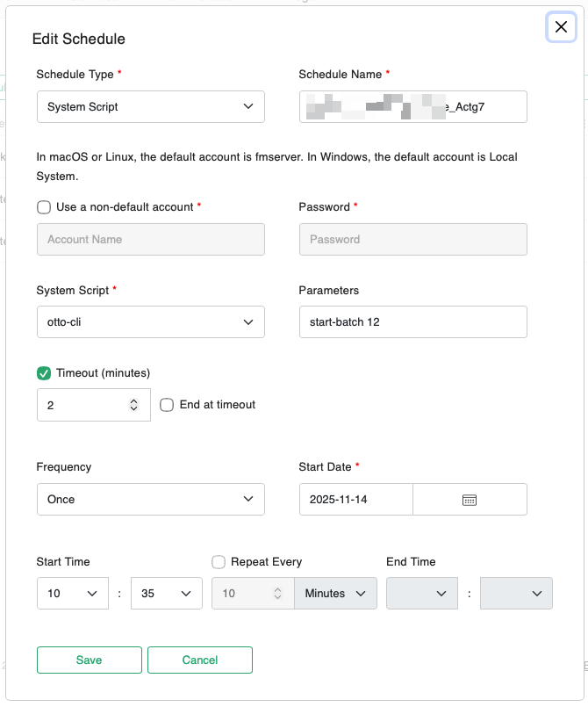Click the Timeout minutes stepper arrows
Screen dimensions: 588x707
click(133, 405)
